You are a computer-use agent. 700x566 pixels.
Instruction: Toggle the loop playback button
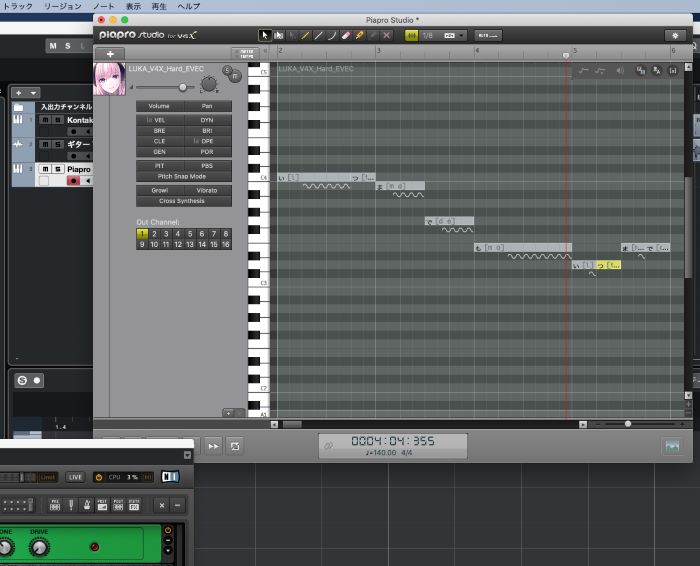tap(235, 446)
